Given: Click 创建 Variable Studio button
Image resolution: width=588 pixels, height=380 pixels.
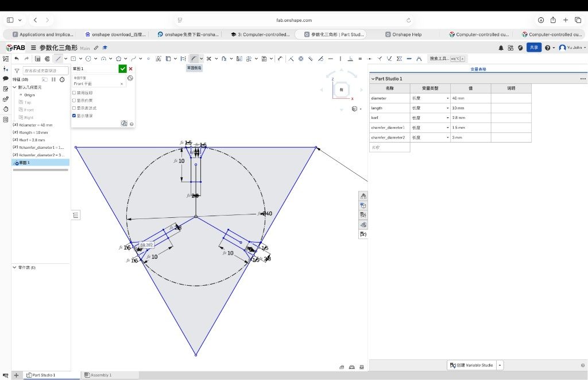Looking at the screenshot, I should coord(471,365).
